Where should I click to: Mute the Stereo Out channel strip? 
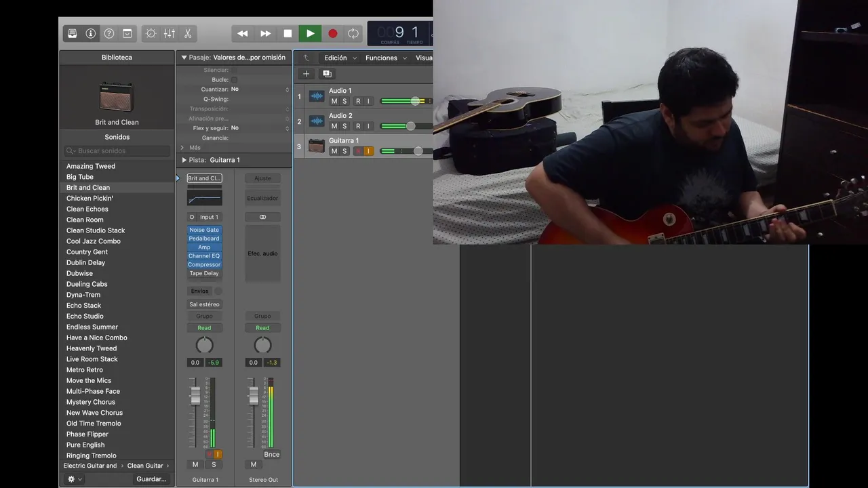click(x=254, y=464)
